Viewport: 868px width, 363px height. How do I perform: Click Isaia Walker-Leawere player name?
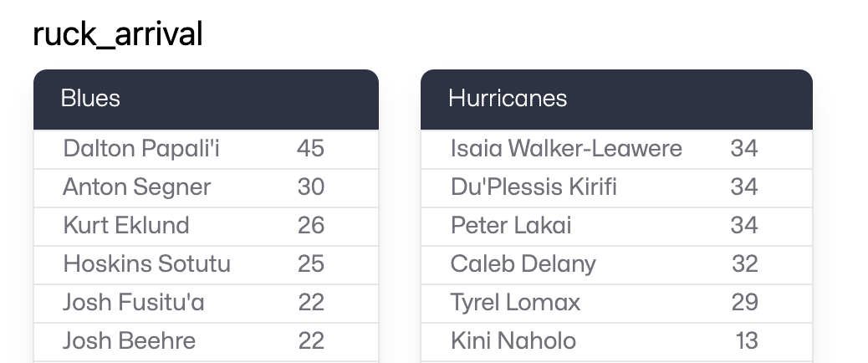566,149
